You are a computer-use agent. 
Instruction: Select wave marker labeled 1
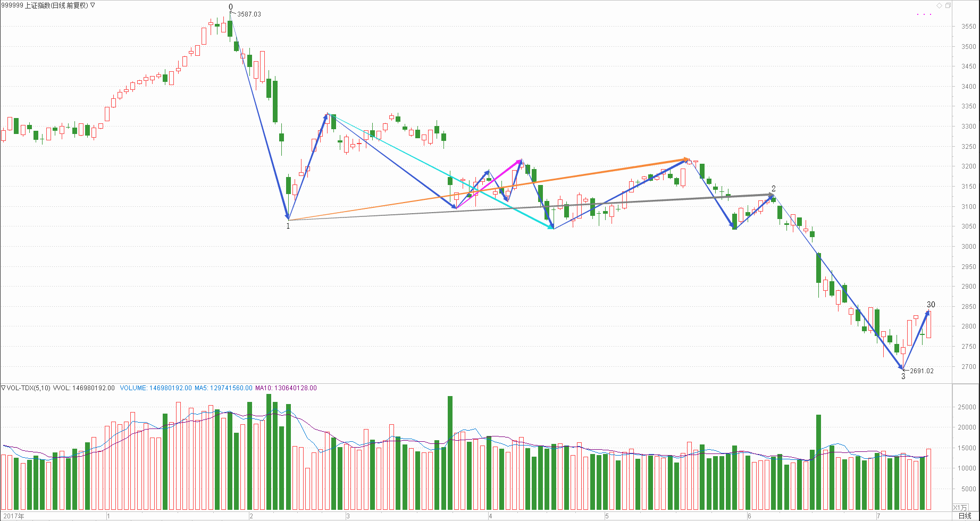click(288, 226)
